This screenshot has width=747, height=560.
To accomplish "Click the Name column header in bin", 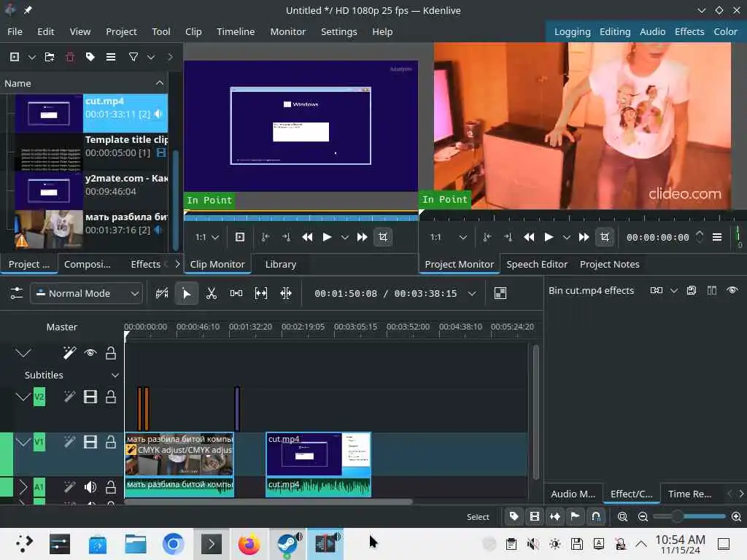I will (x=84, y=83).
